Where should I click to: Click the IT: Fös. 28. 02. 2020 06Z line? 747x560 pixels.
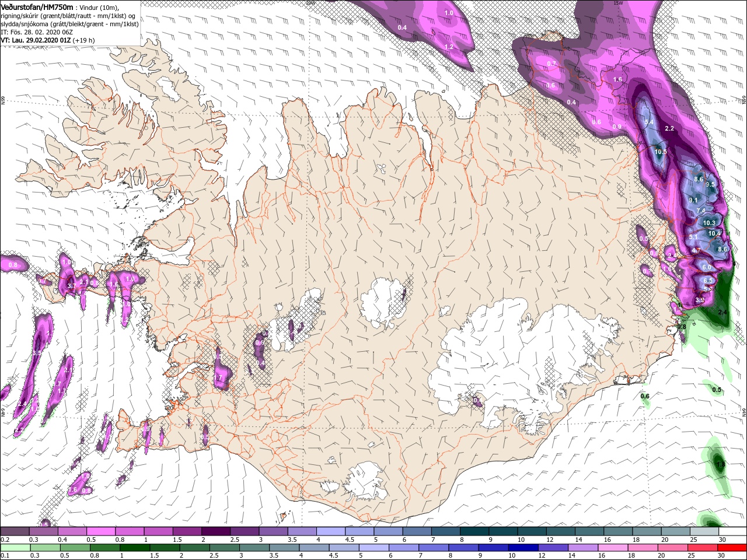click(x=36, y=32)
